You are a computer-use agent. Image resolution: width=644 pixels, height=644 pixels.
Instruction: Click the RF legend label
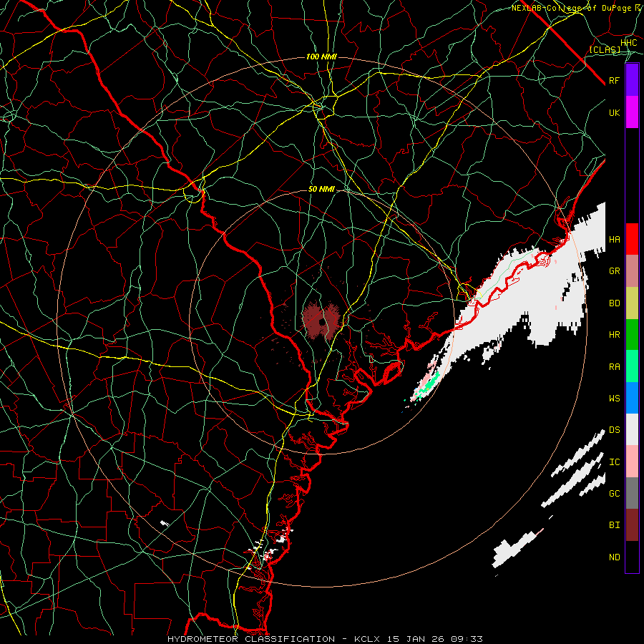tap(614, 80)
